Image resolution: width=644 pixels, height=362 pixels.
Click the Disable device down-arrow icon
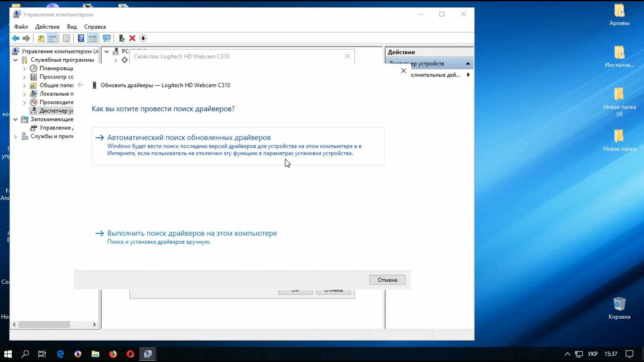coord(143,38)
